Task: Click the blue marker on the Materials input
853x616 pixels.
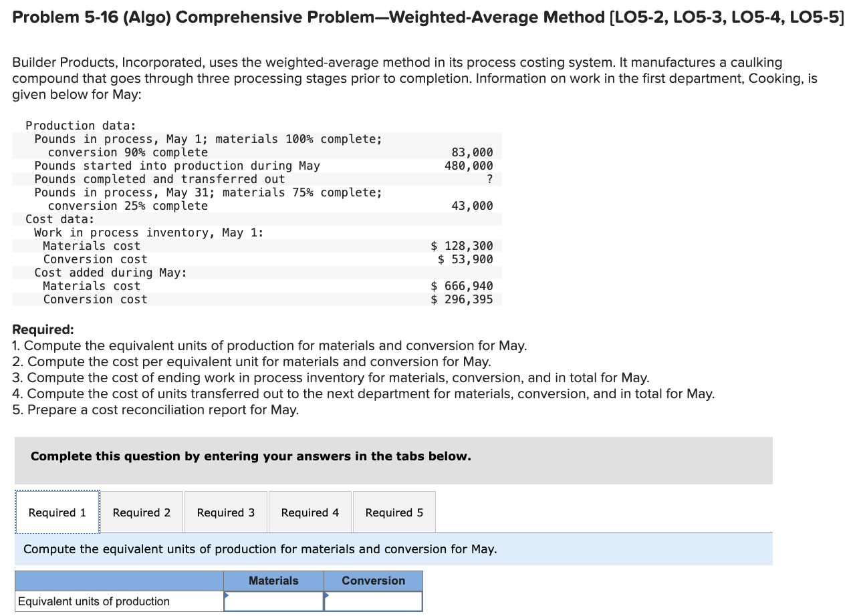Action: [x=228, y=595]
